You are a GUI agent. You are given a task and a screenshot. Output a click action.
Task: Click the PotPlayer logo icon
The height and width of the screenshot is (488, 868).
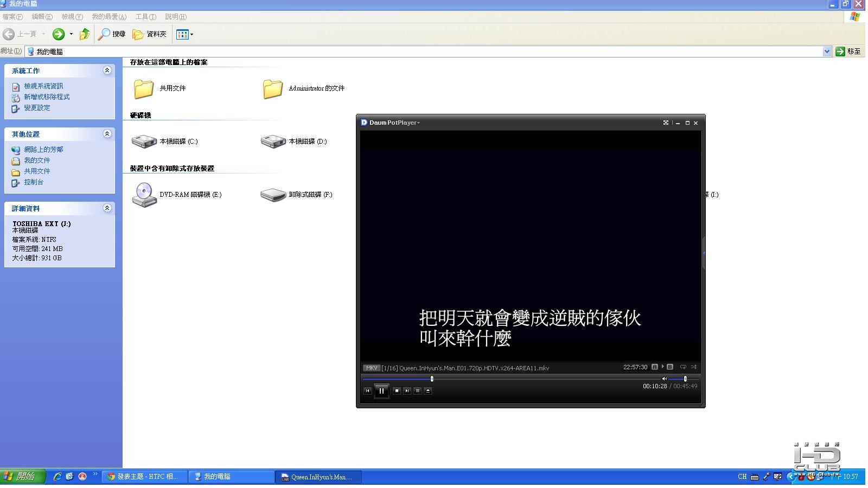click(364, 123)
